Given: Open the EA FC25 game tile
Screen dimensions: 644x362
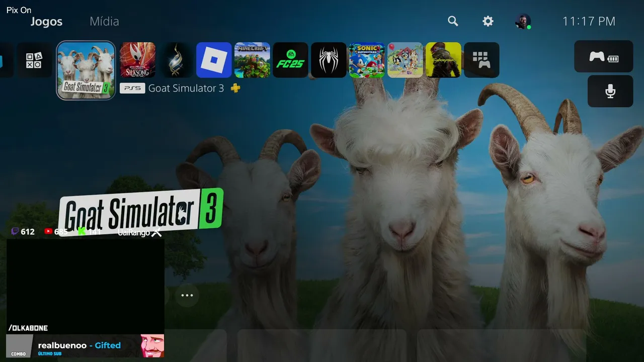Looking at the screenshot, I should coord(290,60).
